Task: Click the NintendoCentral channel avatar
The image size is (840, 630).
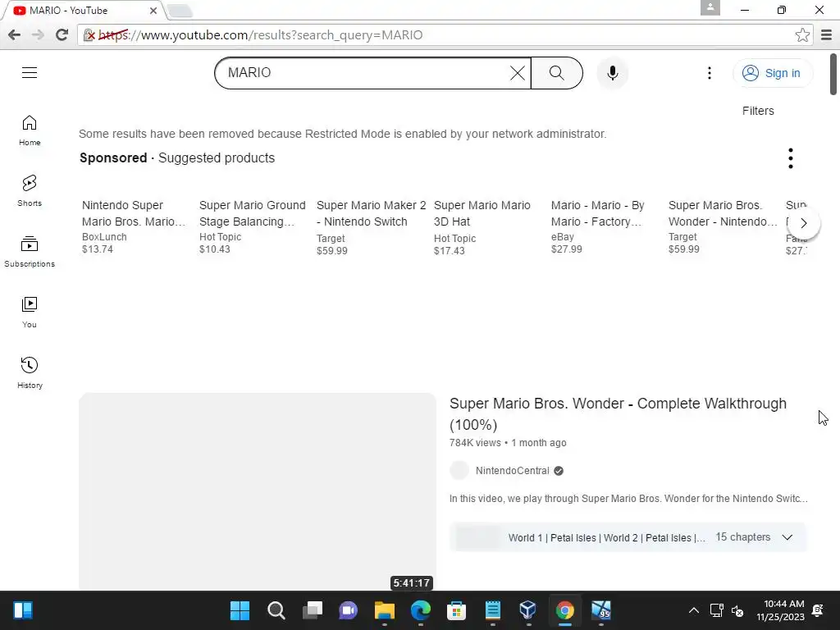Action: point(459,470)
